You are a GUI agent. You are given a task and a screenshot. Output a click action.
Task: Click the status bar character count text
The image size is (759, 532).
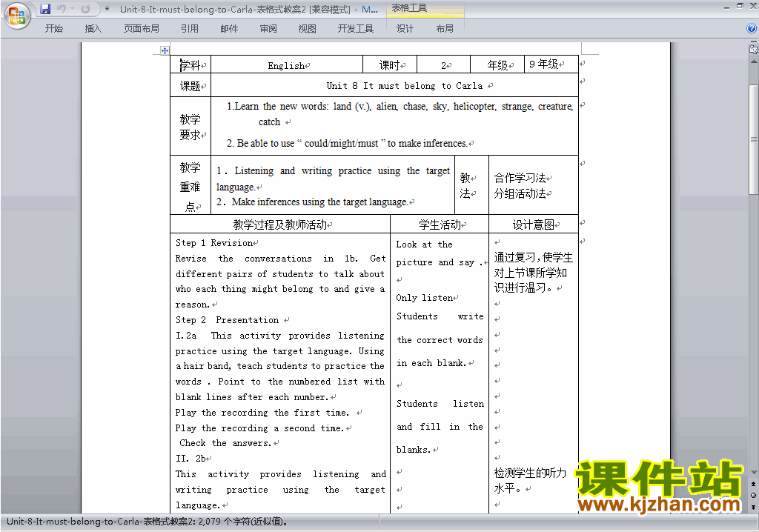click(x=147, y=522)
